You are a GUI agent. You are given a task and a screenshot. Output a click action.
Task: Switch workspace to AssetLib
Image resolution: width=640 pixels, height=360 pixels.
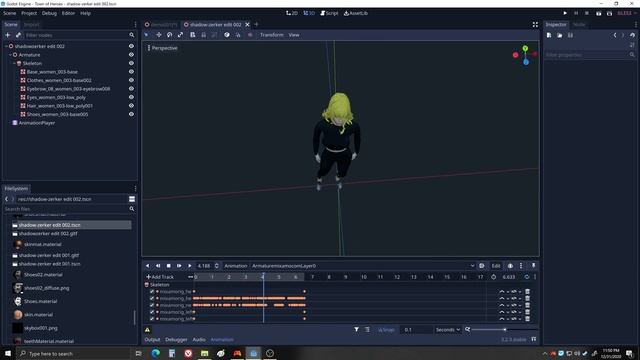tap(356, 13)
